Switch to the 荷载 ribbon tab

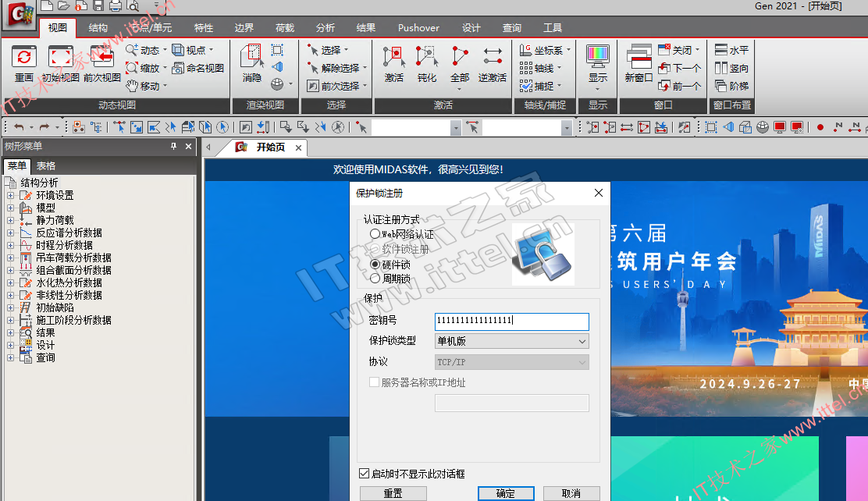point(285,27)
